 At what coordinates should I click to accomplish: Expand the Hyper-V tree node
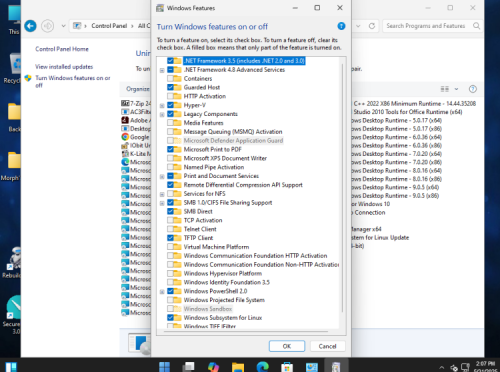coord(162,106)
